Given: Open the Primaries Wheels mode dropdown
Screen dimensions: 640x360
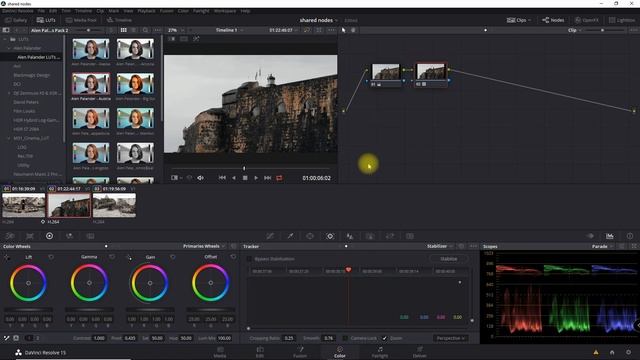Looking at the screenshot, I should (x=204, y=246).
